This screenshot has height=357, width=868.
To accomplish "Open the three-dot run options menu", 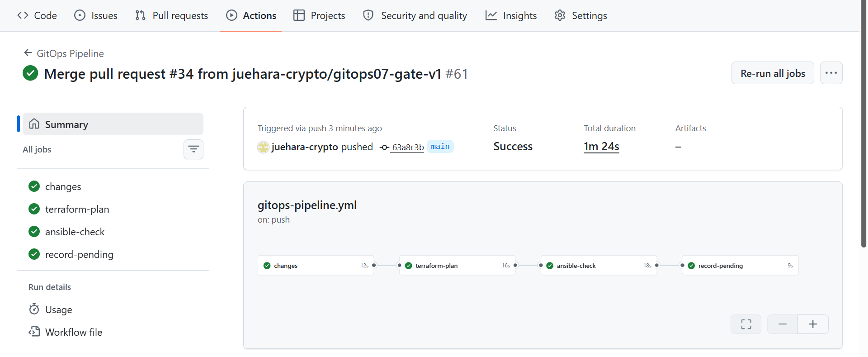I will coord(831,73).
